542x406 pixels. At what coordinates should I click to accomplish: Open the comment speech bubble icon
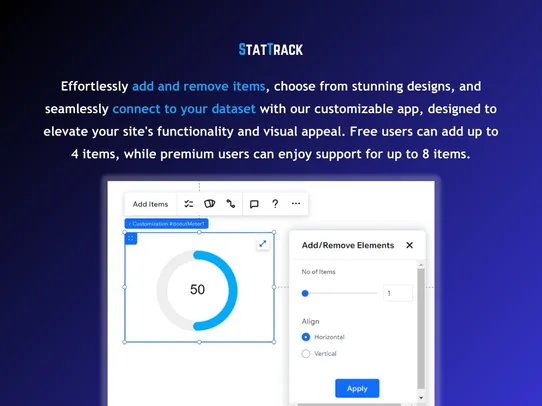(x=254, y=204)
